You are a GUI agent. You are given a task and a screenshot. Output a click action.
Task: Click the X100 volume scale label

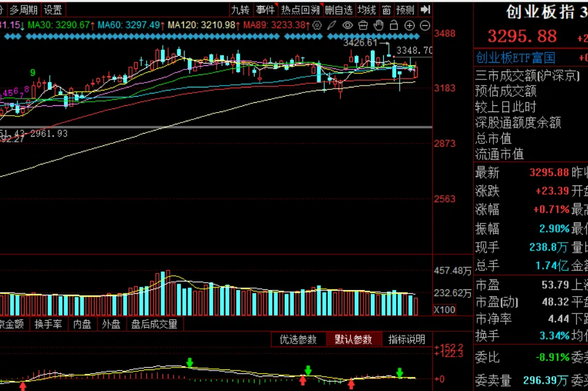[x=445, y=310]
